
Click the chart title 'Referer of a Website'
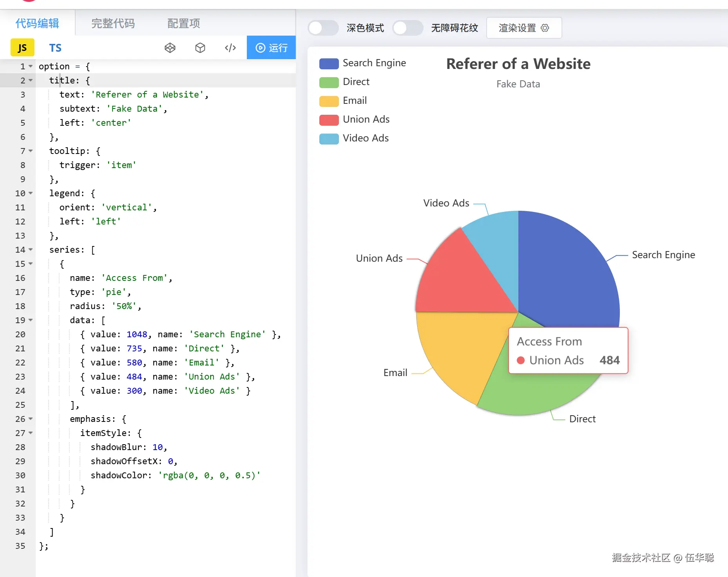(518, 64)
